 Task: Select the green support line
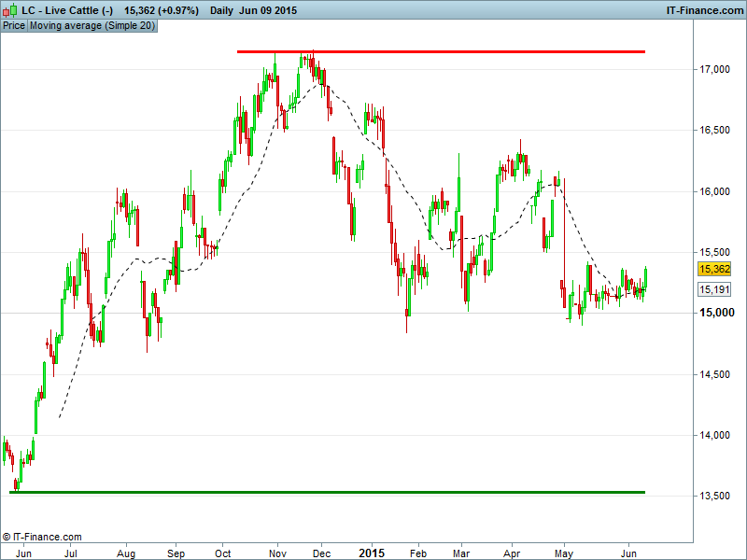point(327,491)
